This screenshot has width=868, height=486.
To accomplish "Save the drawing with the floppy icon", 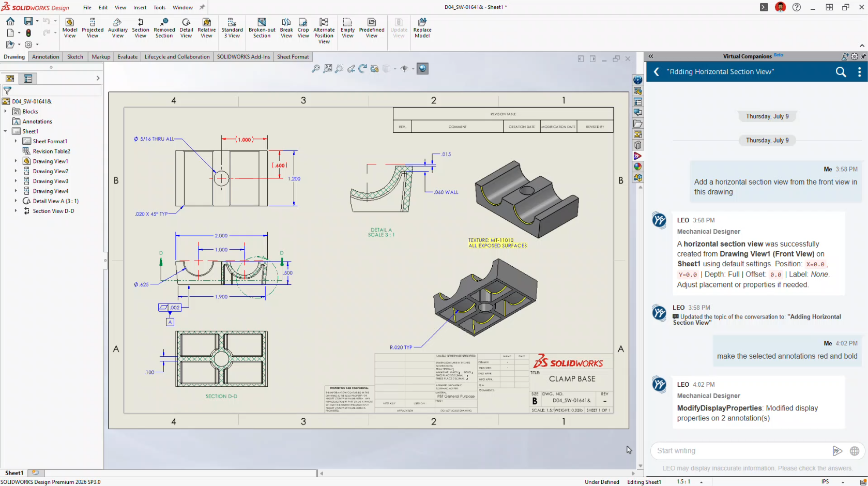I will point(28,21).
